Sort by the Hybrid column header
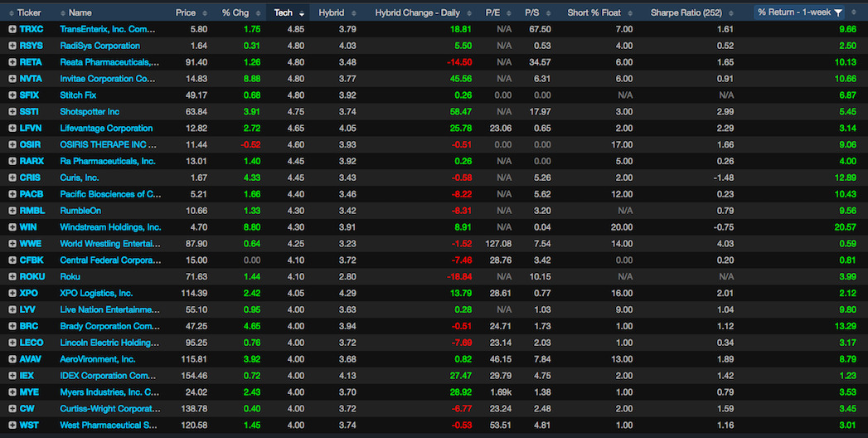 click(x=331, y=12)
